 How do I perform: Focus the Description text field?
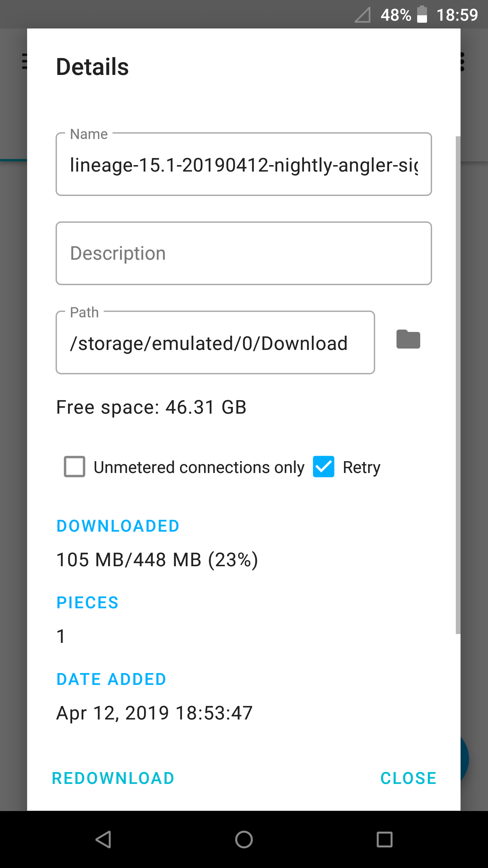click(243, 253)
